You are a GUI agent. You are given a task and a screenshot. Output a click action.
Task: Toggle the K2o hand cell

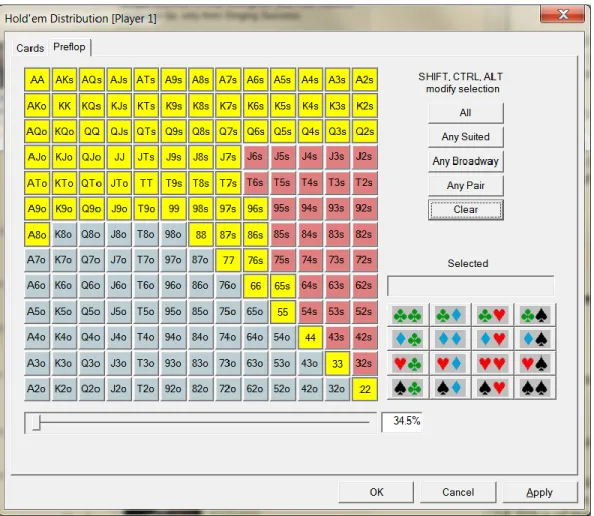tap(64, 389)
